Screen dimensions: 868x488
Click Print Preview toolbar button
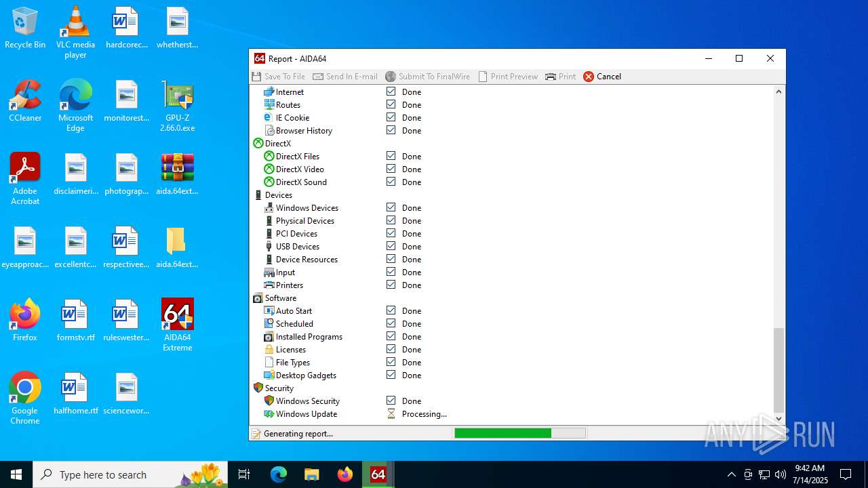pyautogui.click(x=508, y=77)
